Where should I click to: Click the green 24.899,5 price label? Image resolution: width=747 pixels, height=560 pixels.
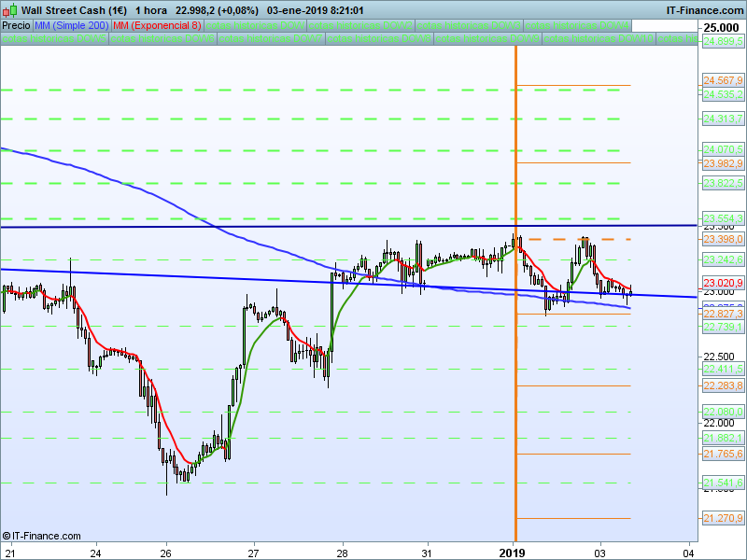[723, 41]
